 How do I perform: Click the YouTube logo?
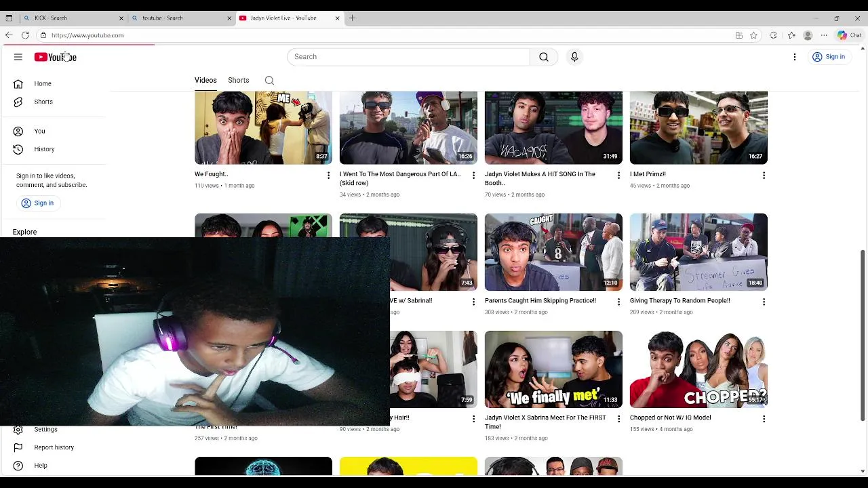click(x=56, y=57)
